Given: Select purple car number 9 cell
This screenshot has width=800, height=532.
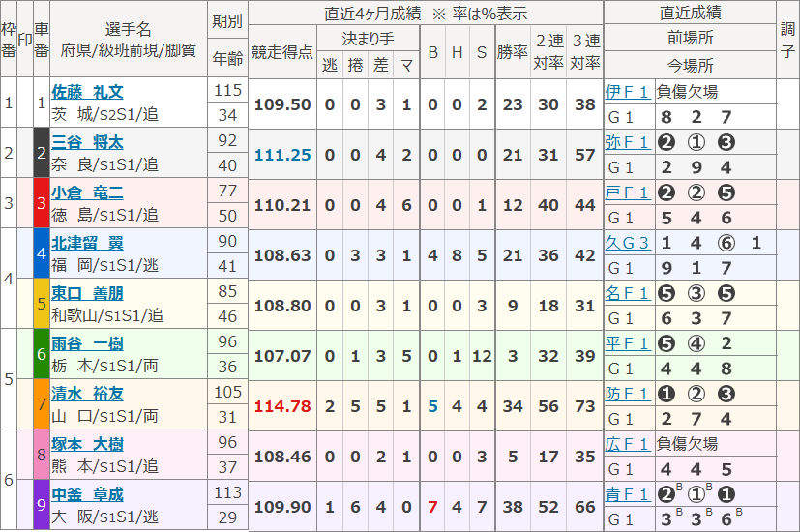Looking at the screenshot, I should [42, 505].
